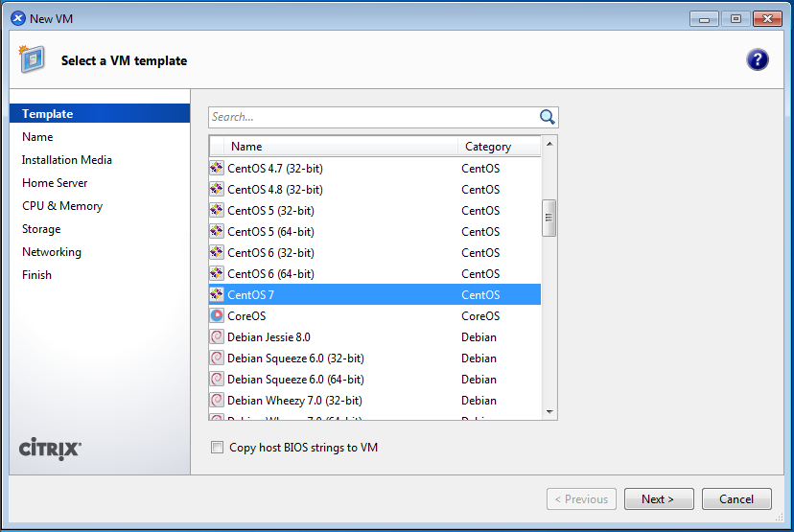Click the CentOS 6 (64-bit) icon
This screenshot has height=532, width=794.
[x=217, y=274]
